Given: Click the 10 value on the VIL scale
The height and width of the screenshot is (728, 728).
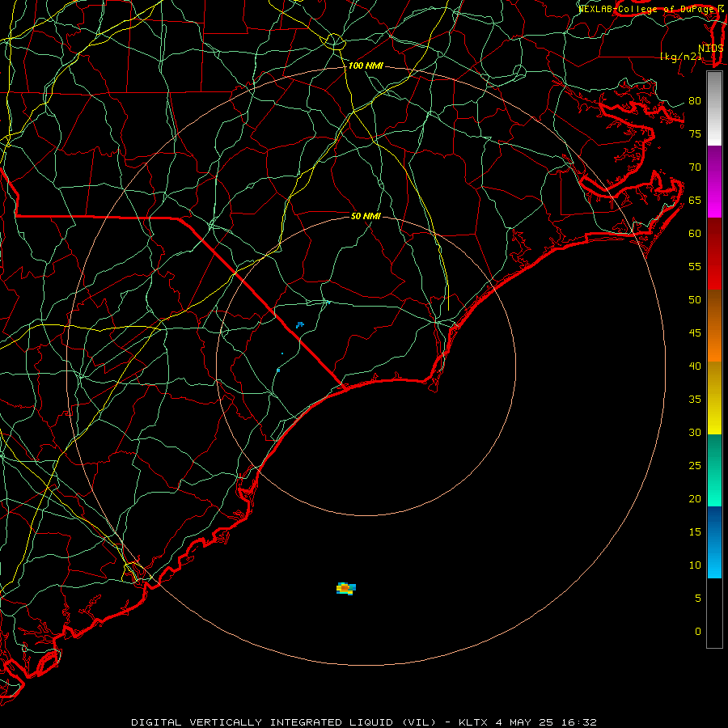Looking at the screenshot, I should pyautogui.click(x=695, y=565).
